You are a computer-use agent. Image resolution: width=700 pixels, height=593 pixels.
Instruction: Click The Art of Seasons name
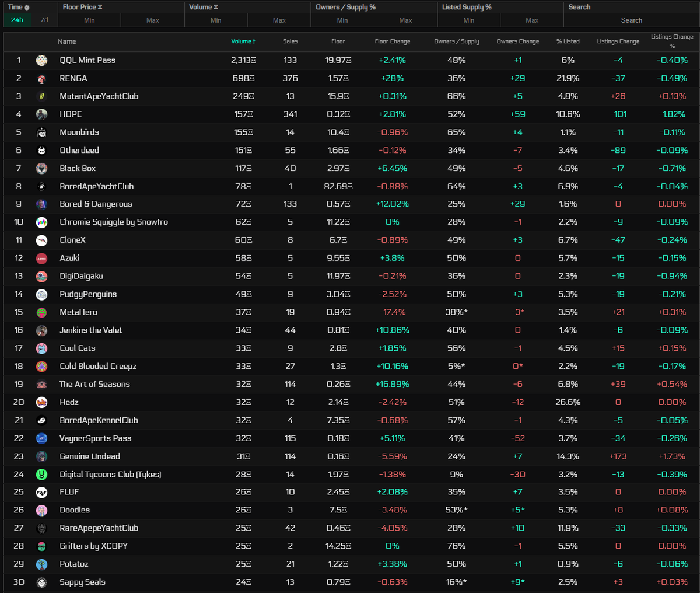(x=94, y=384)
